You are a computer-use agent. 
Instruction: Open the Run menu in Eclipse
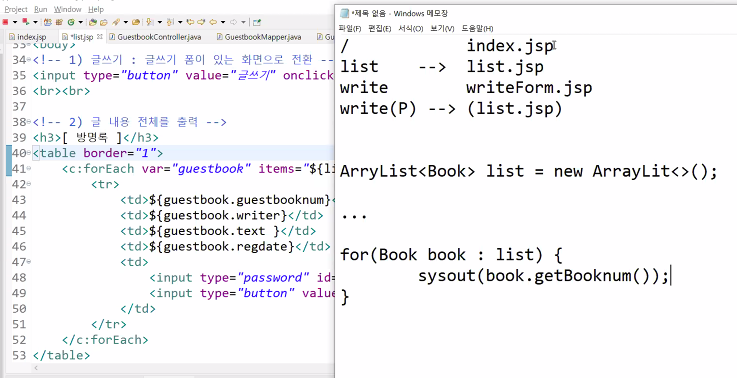(x=41, y=9)
